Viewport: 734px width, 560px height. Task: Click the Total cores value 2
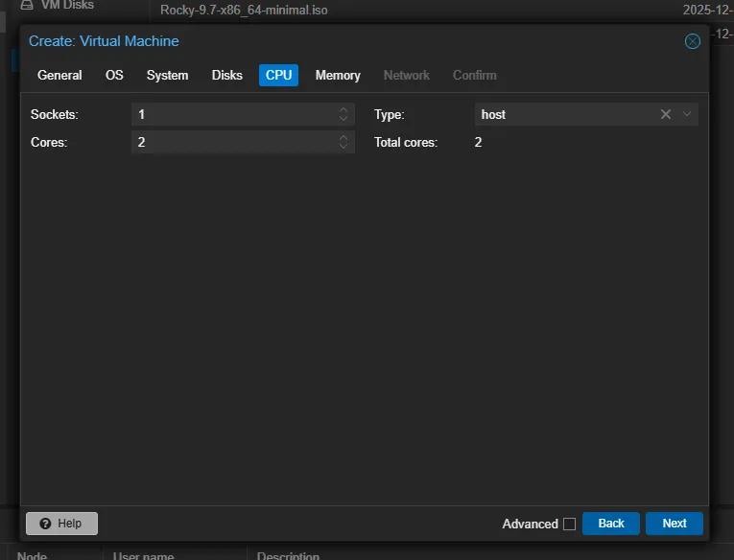click(478, 142)
